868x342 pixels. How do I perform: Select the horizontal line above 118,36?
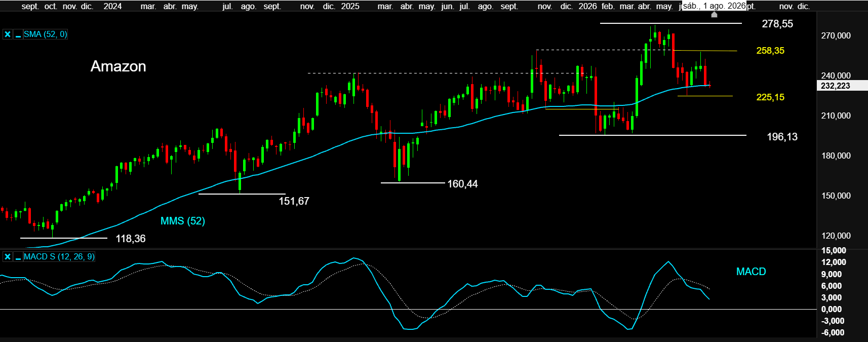pos(64,238)
